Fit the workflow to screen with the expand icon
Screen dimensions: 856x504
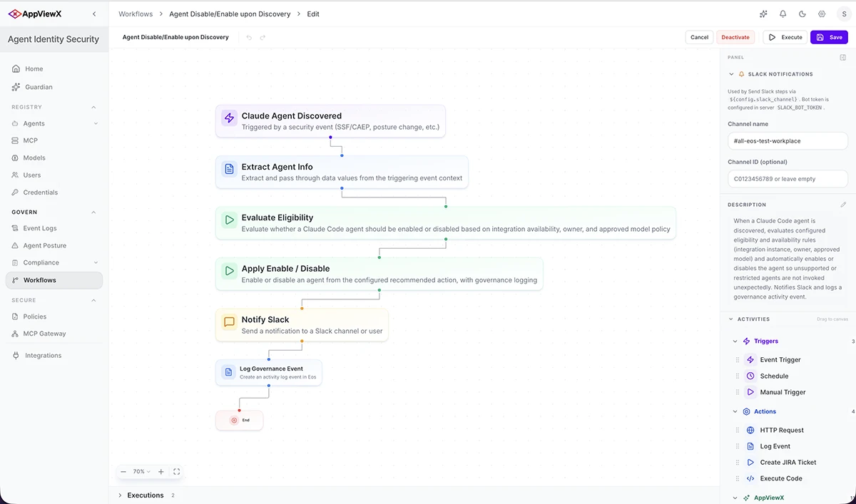177,472
